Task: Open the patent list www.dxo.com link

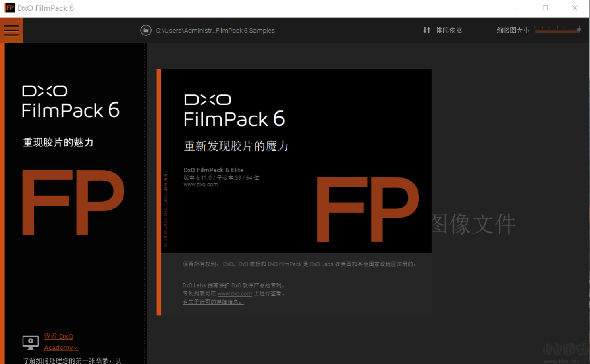Action: pos(235,293)
